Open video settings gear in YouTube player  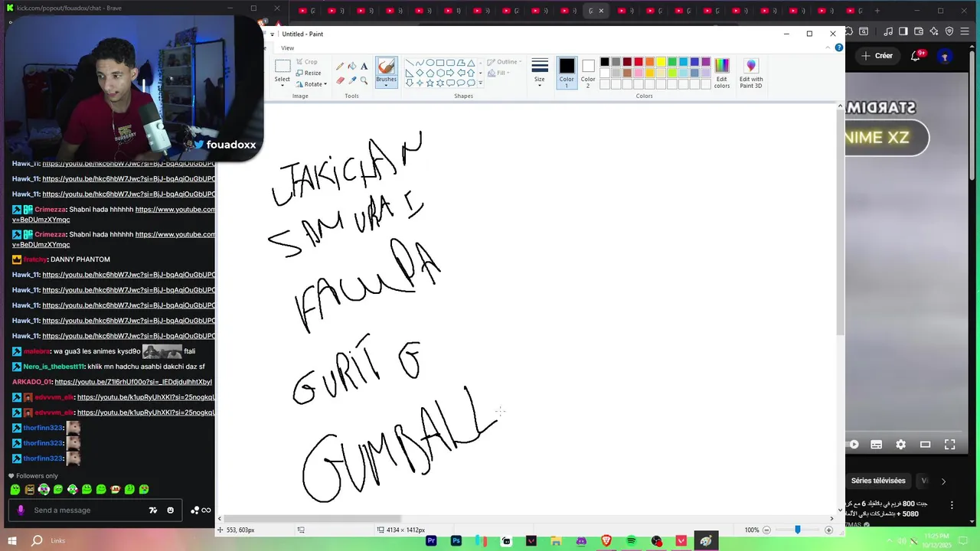pos(901,444)
